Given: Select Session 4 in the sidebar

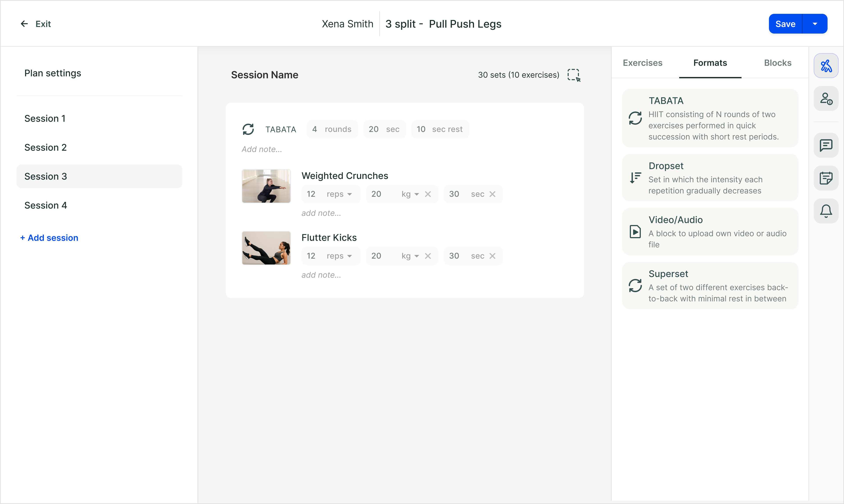Looking at the screenshot, I should (99, 206).
